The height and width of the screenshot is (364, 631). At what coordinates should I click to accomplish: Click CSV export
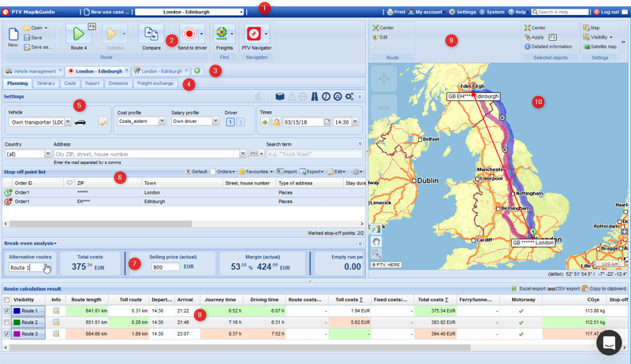point(564,288)
